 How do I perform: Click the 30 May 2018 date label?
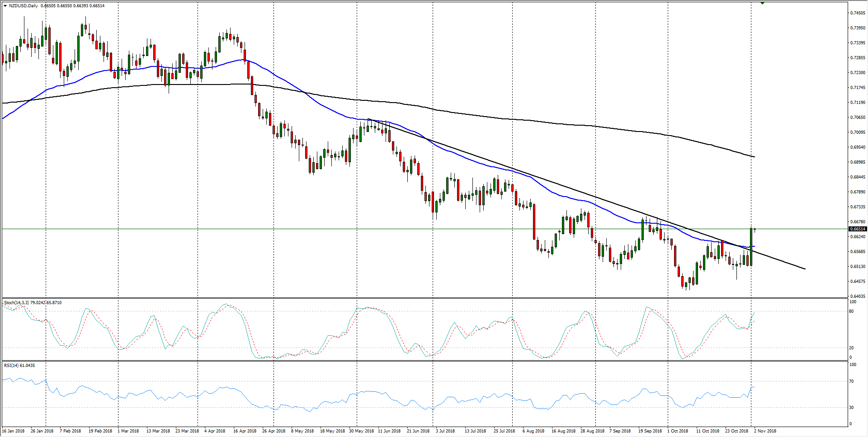point(361,431)
